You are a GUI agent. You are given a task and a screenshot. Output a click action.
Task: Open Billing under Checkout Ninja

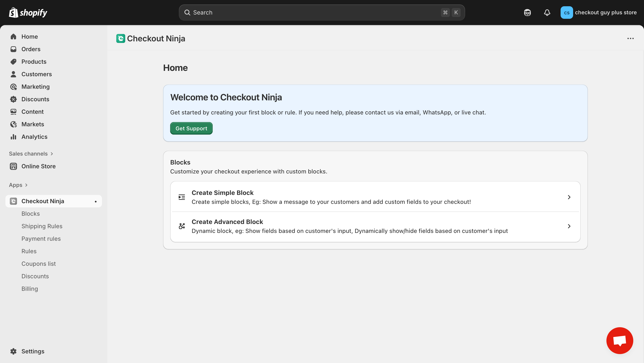pos(30,289)
